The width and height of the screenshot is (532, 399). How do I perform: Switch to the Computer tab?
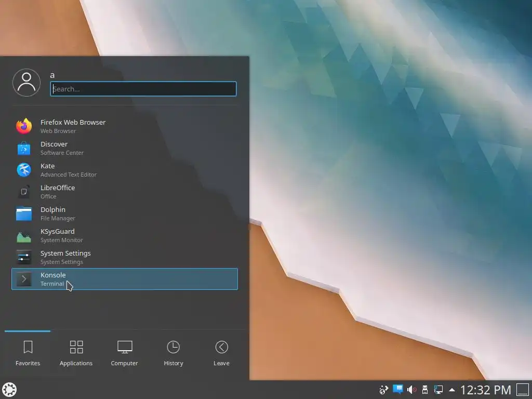point(125,353)
